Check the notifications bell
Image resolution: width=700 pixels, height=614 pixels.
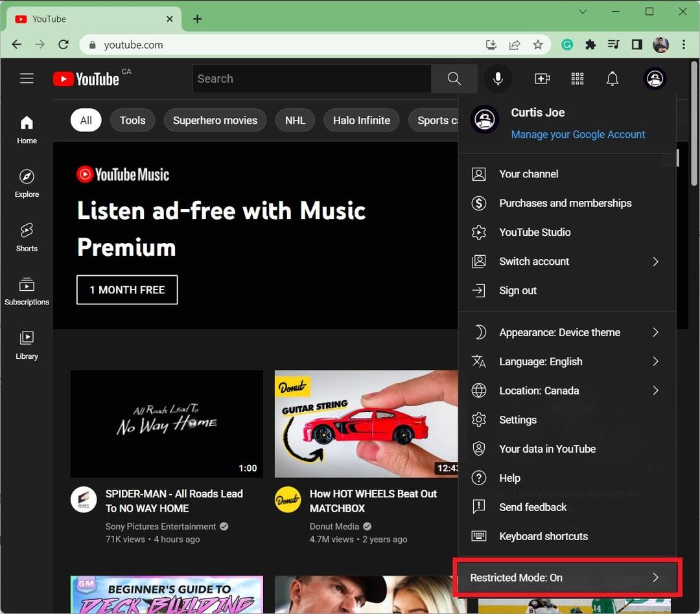click(x=612, y=78)
